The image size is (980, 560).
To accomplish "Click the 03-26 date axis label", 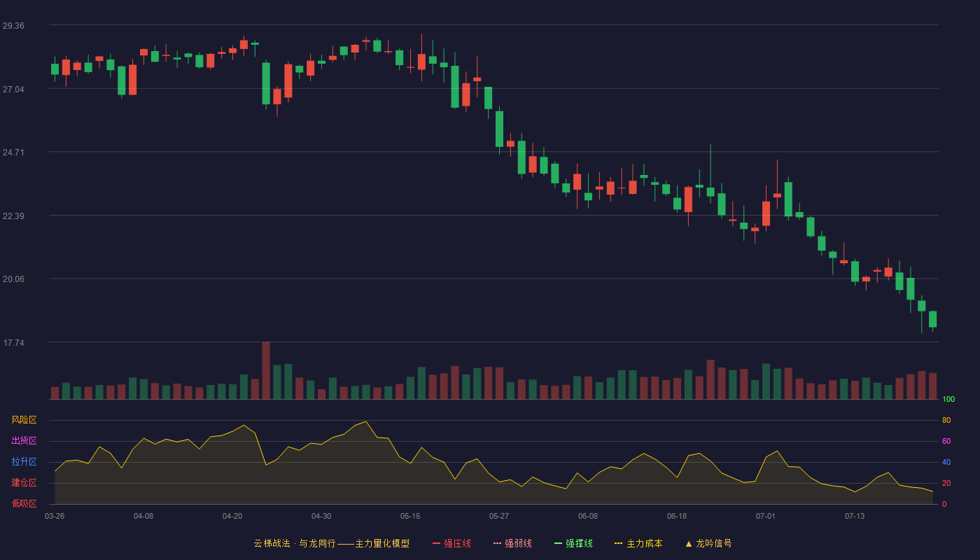I will tap(55, 516).
